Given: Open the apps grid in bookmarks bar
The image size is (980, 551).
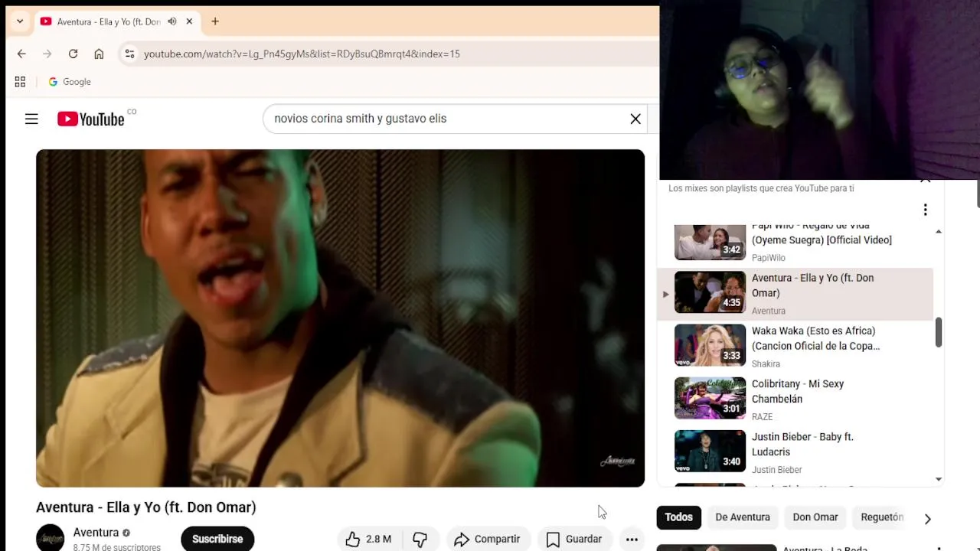Looking at the screenshot, I should click(x=20, y=82).
